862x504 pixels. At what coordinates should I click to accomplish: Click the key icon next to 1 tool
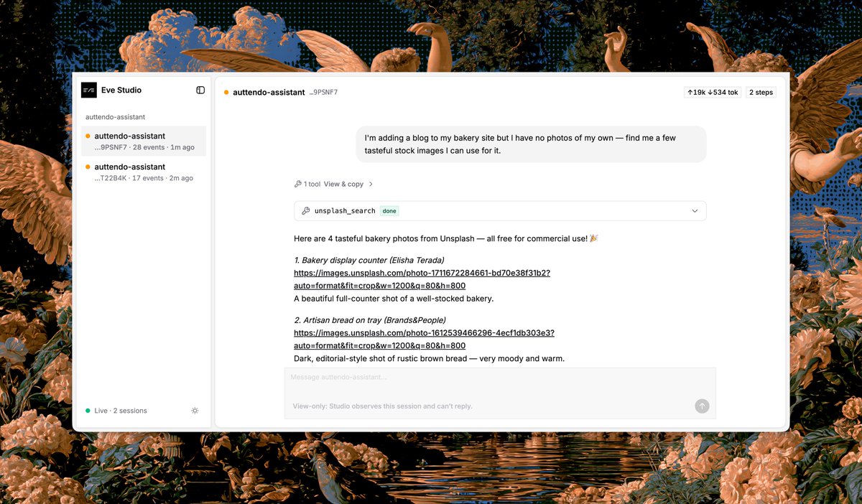point(298,184)
